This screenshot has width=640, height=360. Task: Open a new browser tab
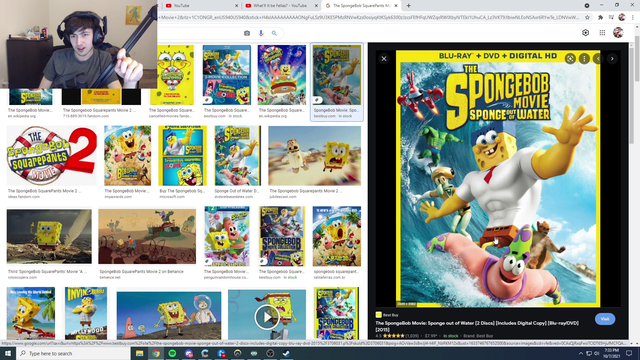click(408, 6)
